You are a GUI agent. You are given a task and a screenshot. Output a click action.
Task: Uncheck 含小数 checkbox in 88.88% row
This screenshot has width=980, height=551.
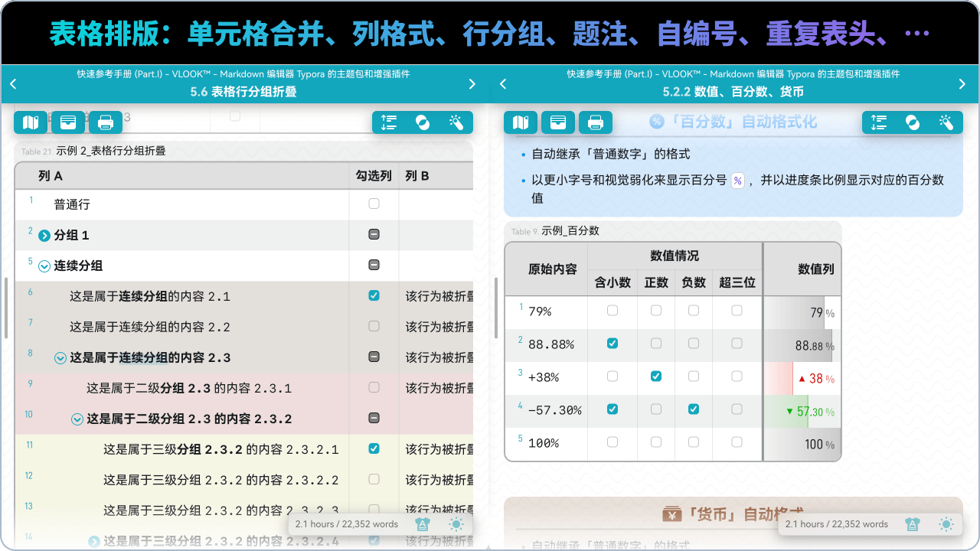(612, 344)
